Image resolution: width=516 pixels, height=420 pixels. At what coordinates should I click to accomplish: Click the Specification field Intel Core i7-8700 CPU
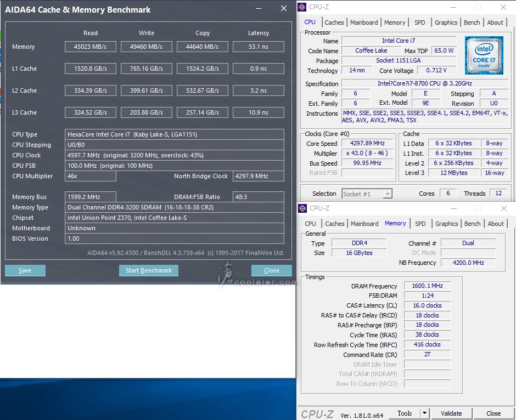(x=424, y=83)
